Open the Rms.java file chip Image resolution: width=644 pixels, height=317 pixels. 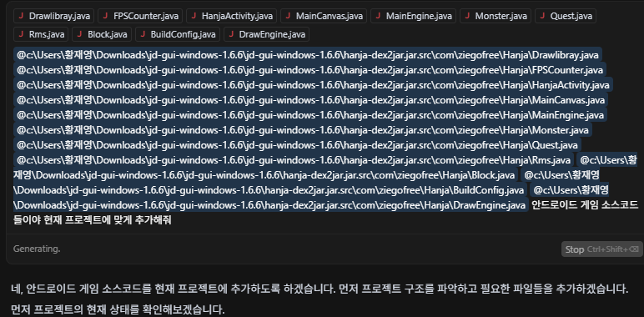pyautogui.click(x=41, y=34)
